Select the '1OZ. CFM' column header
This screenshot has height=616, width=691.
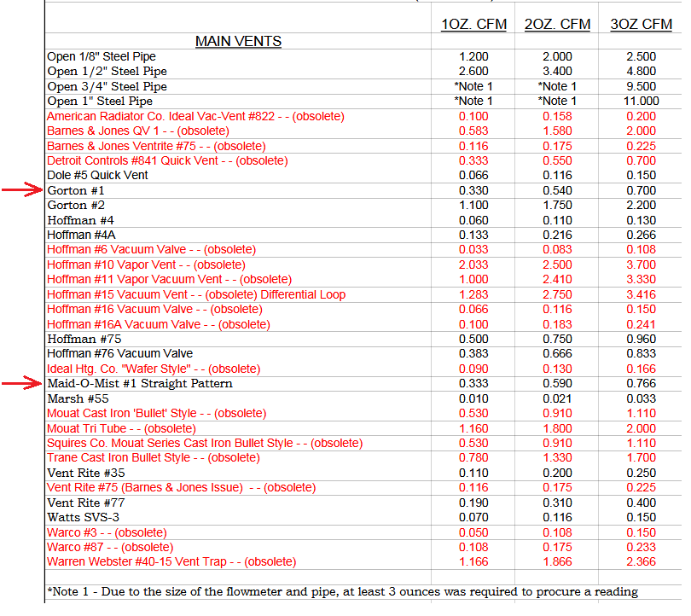point(473,24)
